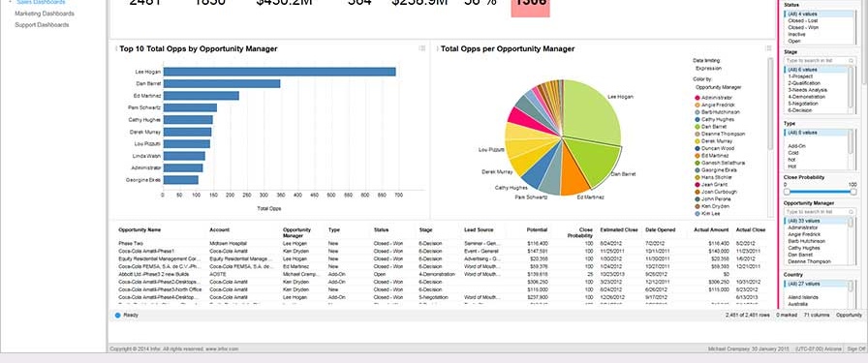Click the right handle of the Close Probability slider
This screenshot has height=363, width=868.
pos(853,192)
